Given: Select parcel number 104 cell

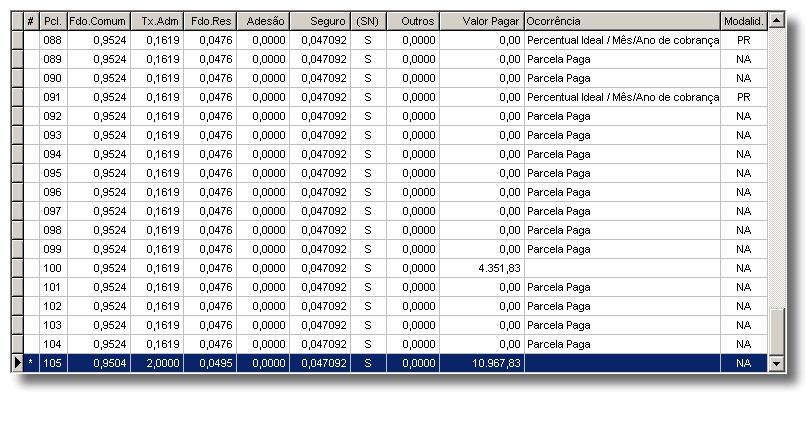Looking at the screenshot, I should (x=53, y=345).
